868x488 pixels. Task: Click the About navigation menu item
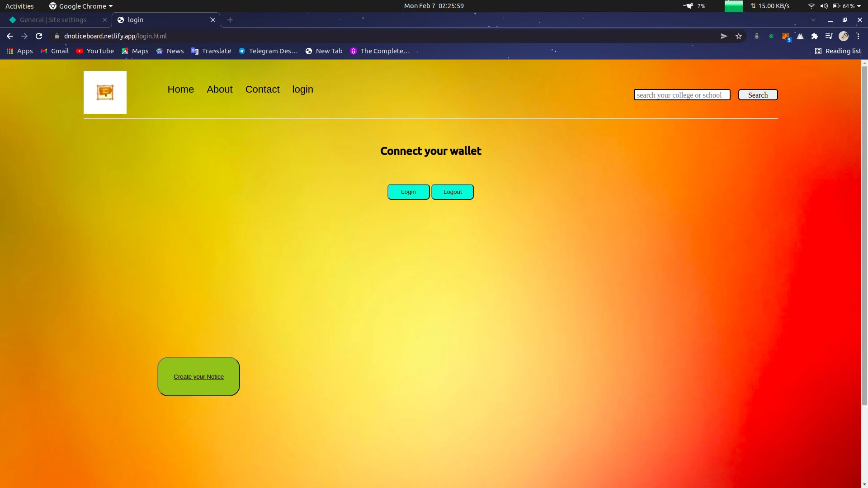click(x=219, y=89)
